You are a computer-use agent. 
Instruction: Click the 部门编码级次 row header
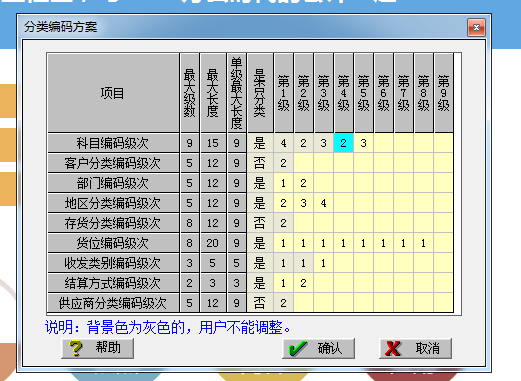click(113, 183)
